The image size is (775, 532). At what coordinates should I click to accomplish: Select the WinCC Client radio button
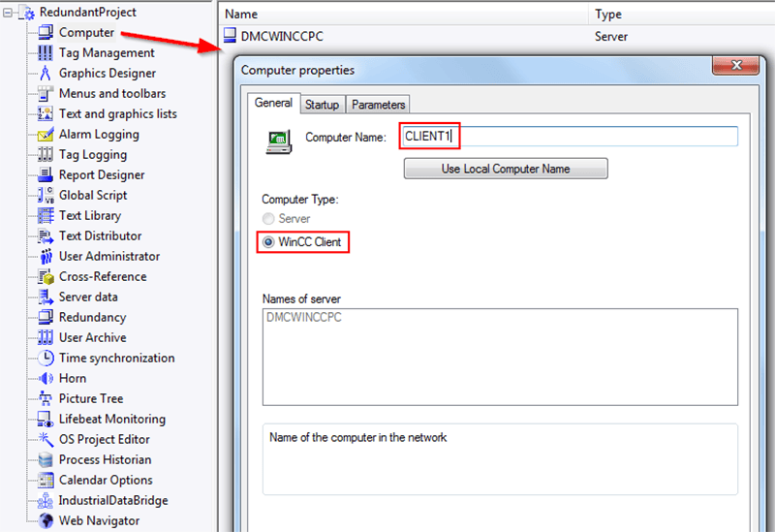tap(268, 242)
